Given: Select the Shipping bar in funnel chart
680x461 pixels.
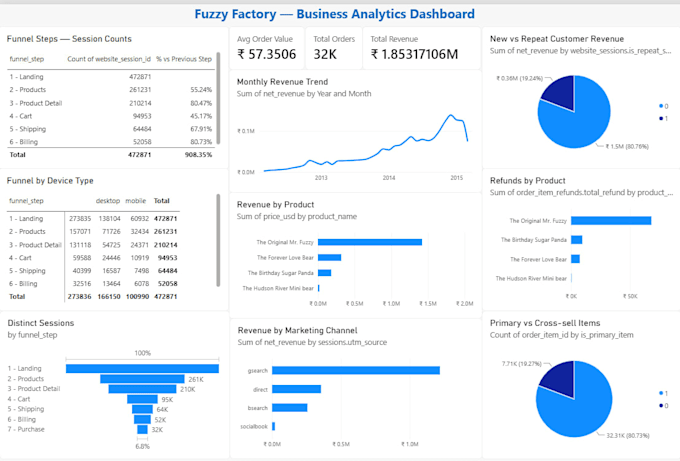Looking at the screenshot, I should coord(142,409).
